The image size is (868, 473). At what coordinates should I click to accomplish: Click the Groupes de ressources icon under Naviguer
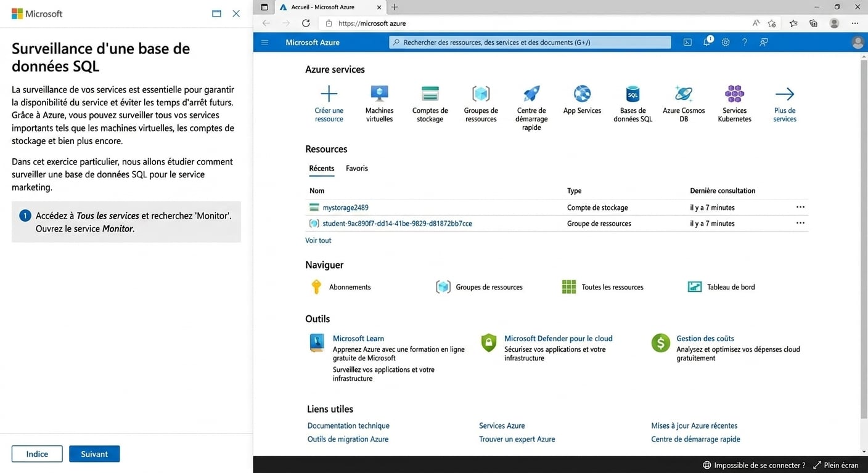[x=443, y=287]
